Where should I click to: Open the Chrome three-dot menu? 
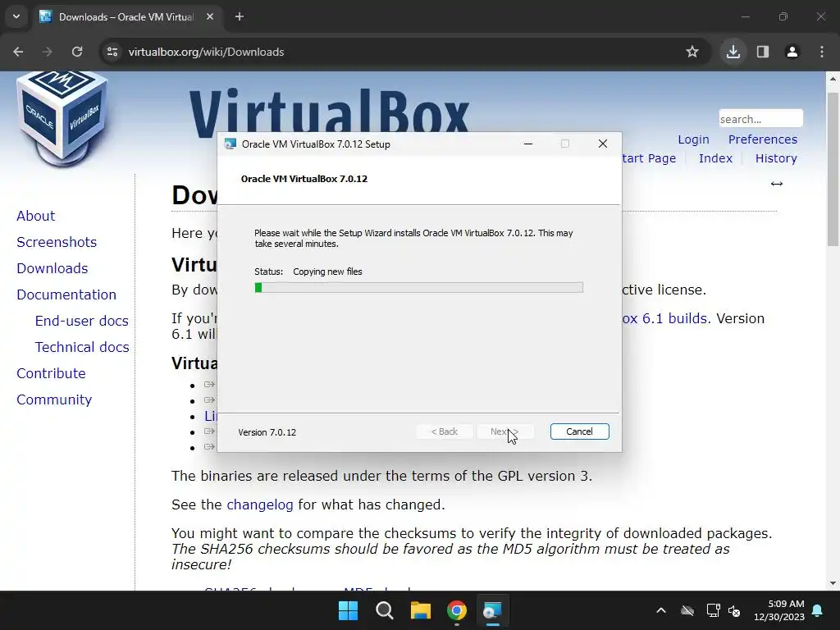point(822,52)
